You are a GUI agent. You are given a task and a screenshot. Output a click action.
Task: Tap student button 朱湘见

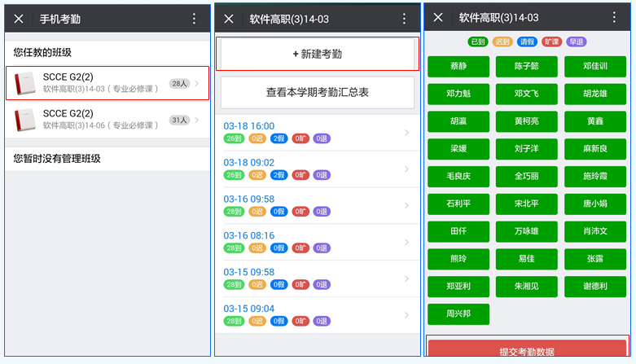(527, 287)
